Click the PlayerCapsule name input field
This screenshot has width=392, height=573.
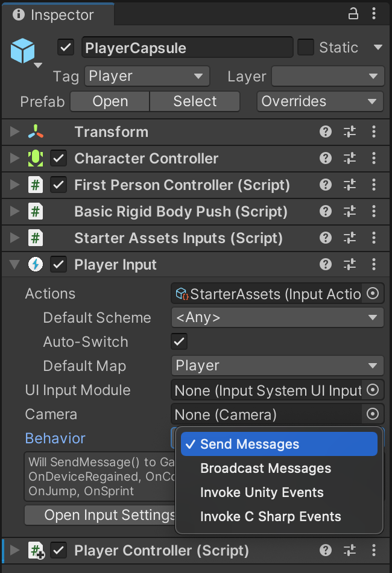point(187,48)
